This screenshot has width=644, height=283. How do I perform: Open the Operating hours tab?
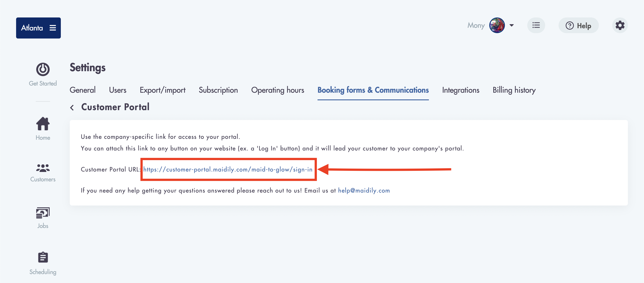click(278, 90)
